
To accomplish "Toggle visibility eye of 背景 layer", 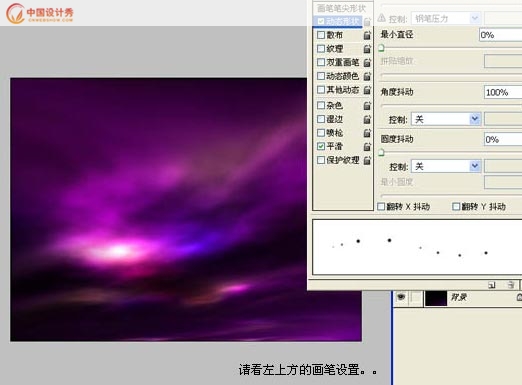I will pyautogui.click(x=401, y=297).
